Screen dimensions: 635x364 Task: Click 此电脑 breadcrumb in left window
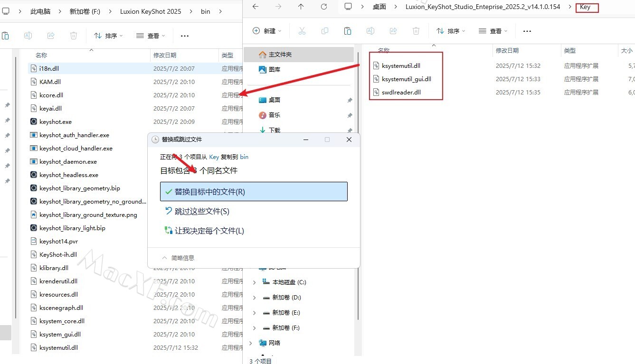[x=40, y=11]
